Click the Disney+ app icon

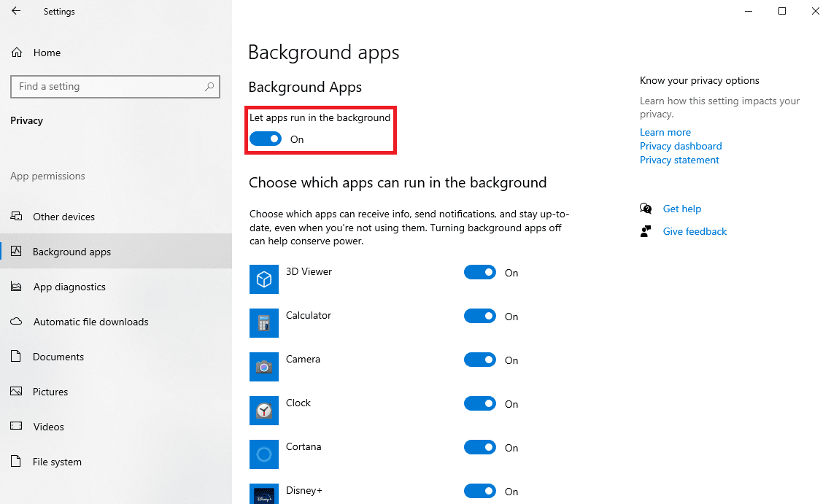[264, 494]
